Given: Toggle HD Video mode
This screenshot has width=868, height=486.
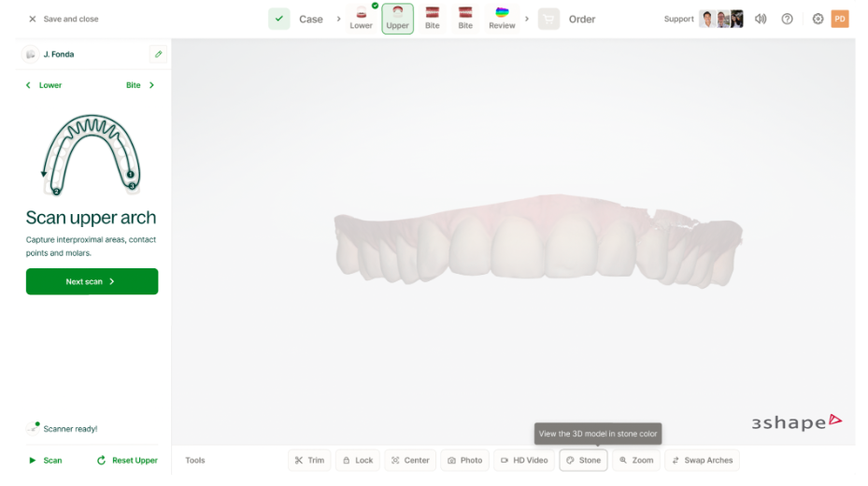Looking at the screenshot, I should pos(523,460).
